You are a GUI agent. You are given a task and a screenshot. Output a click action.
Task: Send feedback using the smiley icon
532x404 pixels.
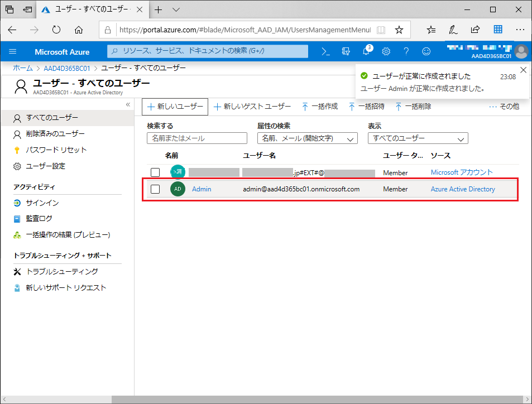tap(426, 51)
